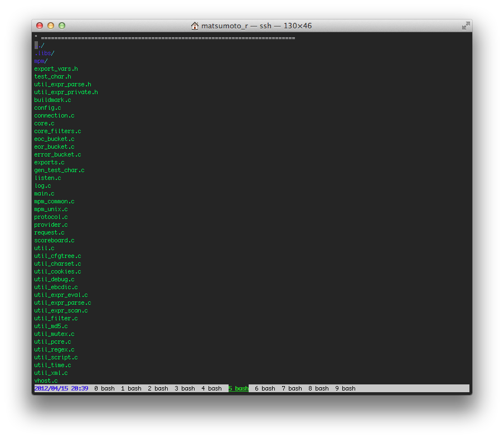Switch to the 9 bash screen window
This screenshot has height=439, width=504.
[345, 389]
